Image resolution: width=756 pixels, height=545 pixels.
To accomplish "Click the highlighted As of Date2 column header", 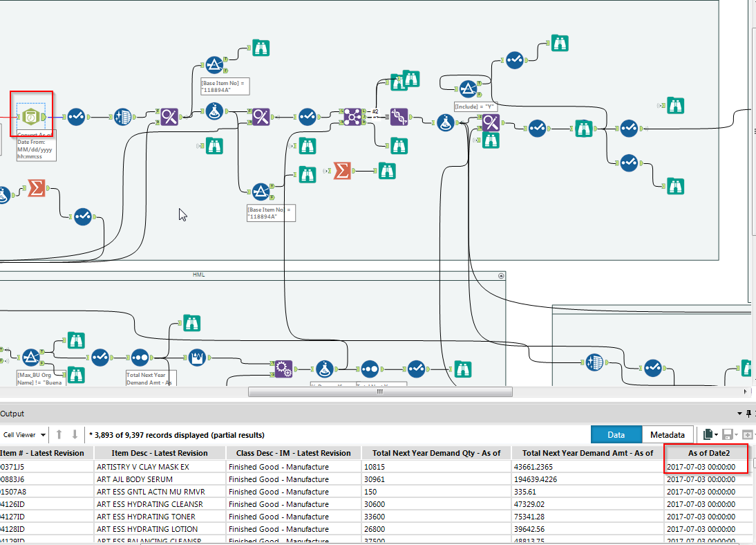I will (706, 452).
